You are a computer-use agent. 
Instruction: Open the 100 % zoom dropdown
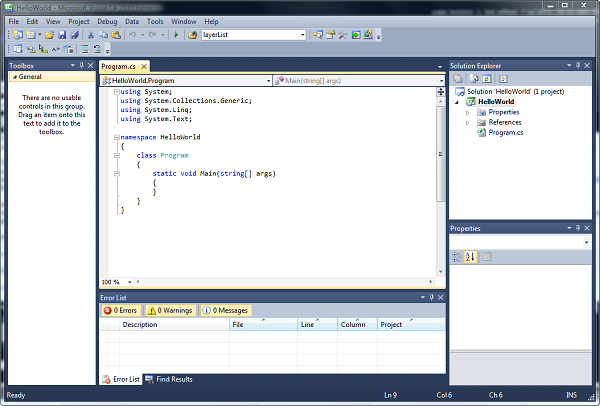tap(128, 282)
